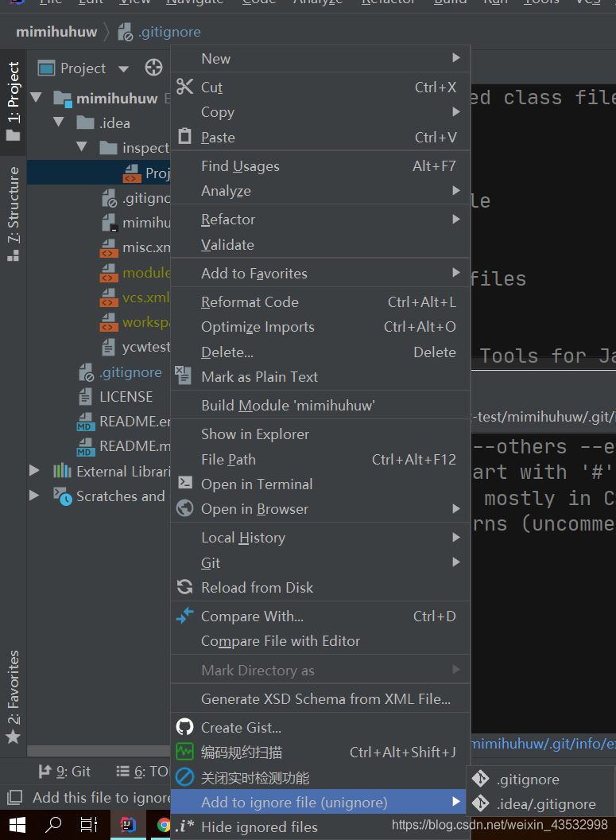
Task: Select Build Module 'mimihuhuw'
Action: point(320,405)
